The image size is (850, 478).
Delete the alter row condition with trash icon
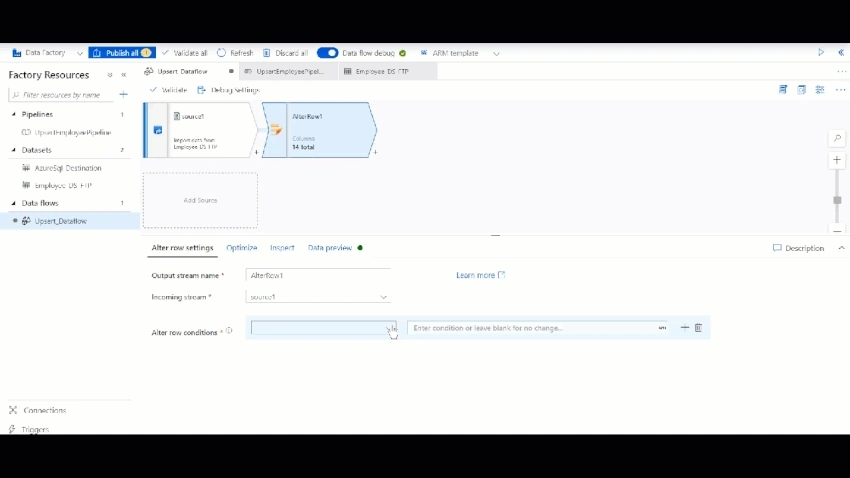(x=698, y=327)
